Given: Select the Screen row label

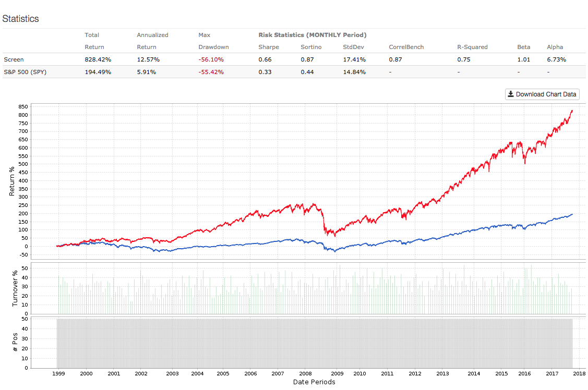Looking at the screenshot, I should [x=14, y=59].
